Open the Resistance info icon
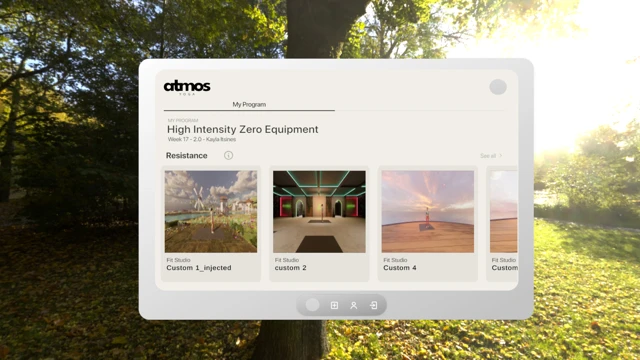The width and height of the screenshot is (640, 360). [228, 156]
